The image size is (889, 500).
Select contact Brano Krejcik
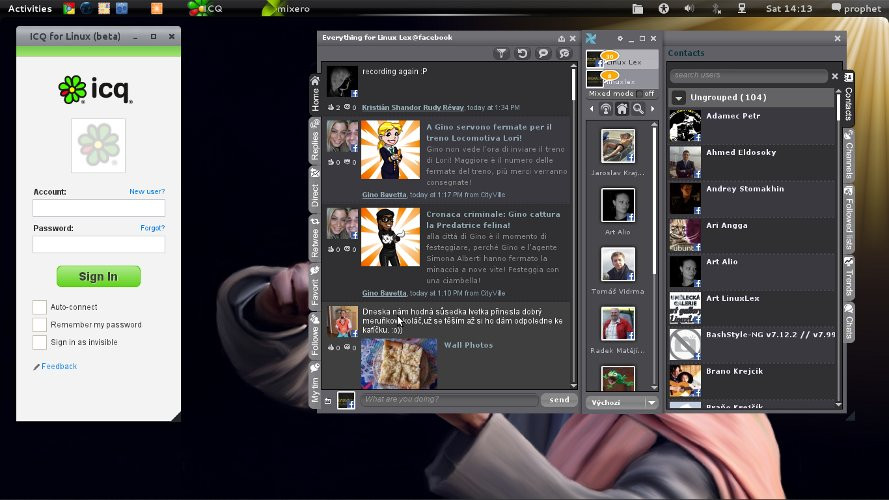coord(752,381)
